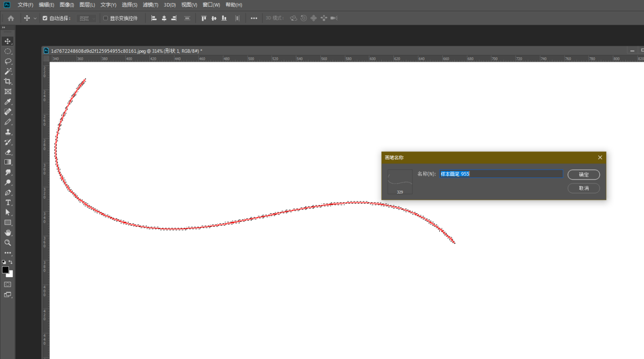Align top edges in options bar

pos(204,18)
